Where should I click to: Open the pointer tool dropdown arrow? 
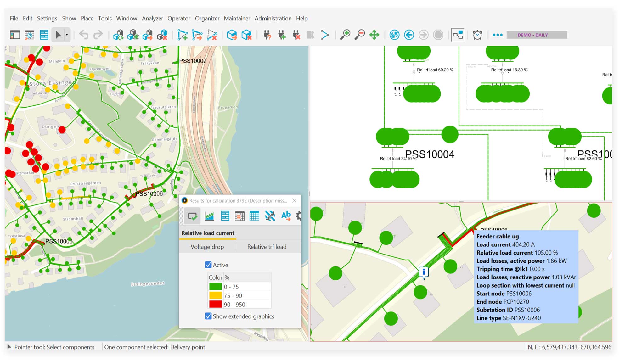[67, 35]
